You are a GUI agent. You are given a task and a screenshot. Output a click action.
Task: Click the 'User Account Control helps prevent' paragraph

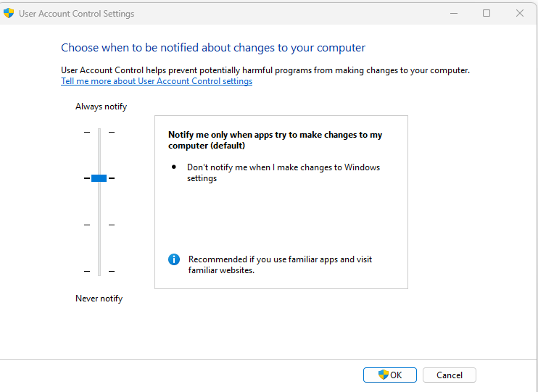(265, 70)
